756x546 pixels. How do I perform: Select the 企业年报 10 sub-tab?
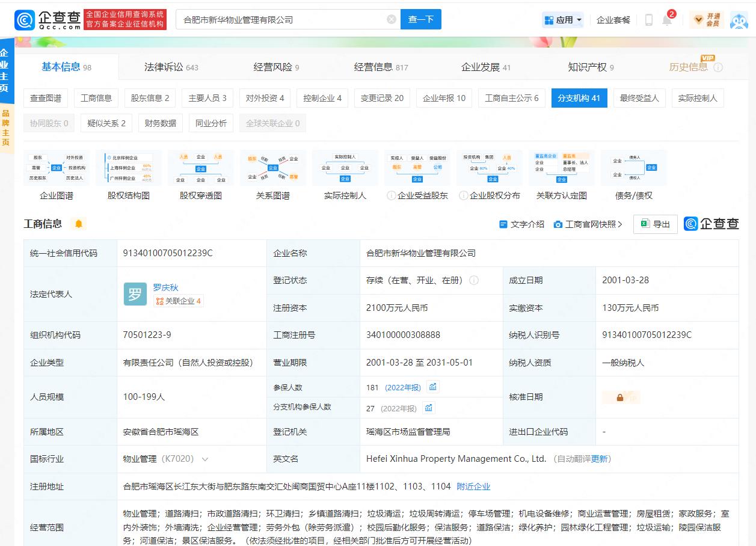click(444, 98)
